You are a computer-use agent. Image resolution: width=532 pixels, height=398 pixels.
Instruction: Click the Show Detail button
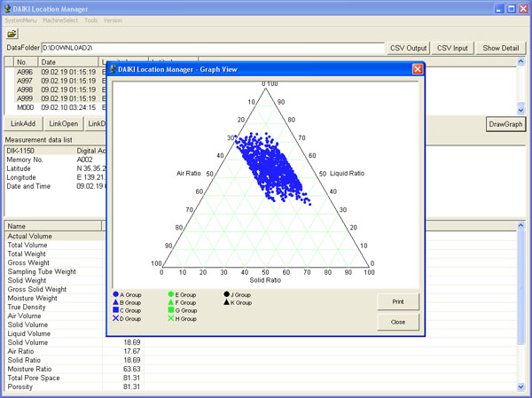501,48
